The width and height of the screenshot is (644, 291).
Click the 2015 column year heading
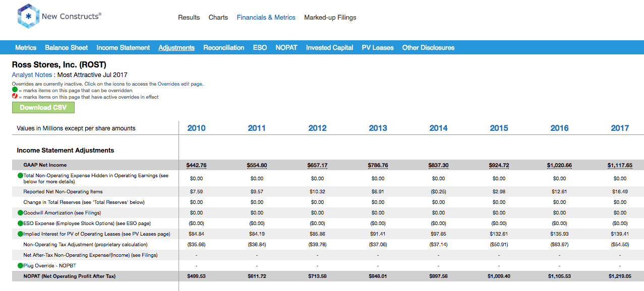click(x=499, y=128)
